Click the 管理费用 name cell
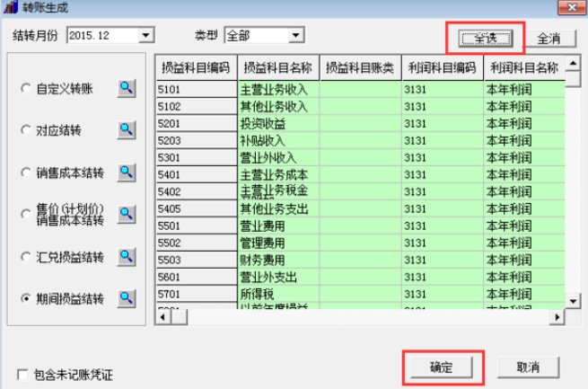The height and width of the screenshot is (389, 588). [x=278, y=243]
